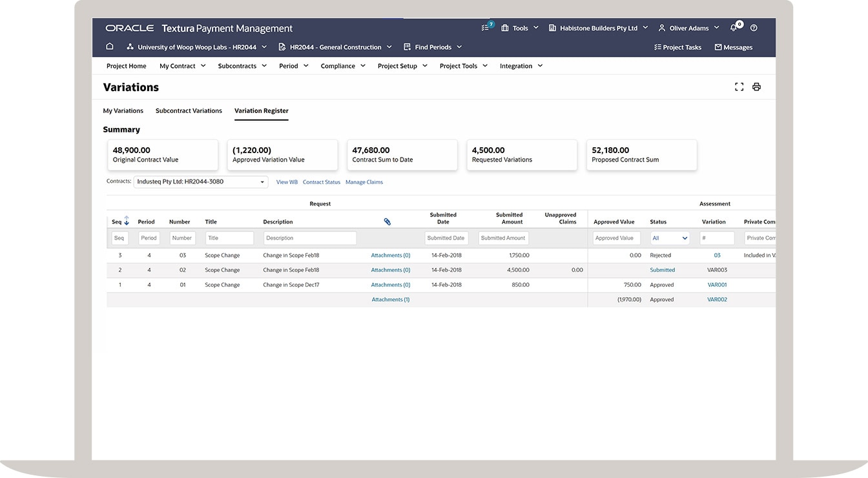
Task: Open the Status filter dropdown set to All
Action: click(669, 238)
